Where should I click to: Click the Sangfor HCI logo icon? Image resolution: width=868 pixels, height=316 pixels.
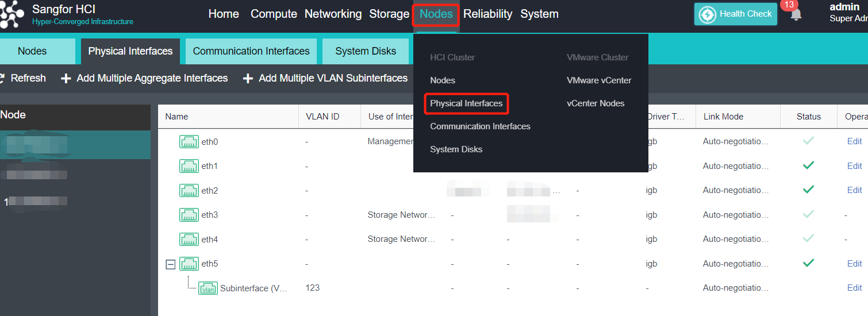click(11, 15)
